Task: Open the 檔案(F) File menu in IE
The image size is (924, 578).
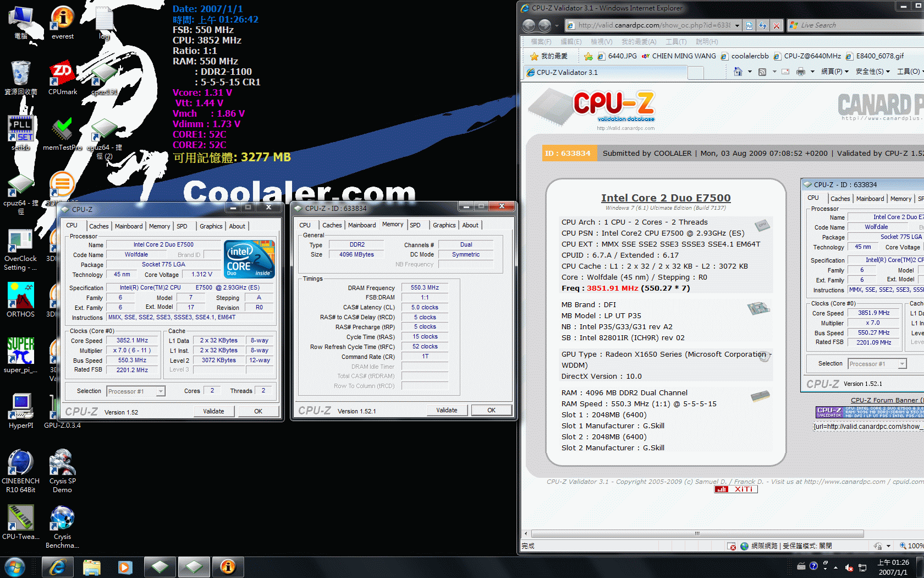Action: (541, 42)
